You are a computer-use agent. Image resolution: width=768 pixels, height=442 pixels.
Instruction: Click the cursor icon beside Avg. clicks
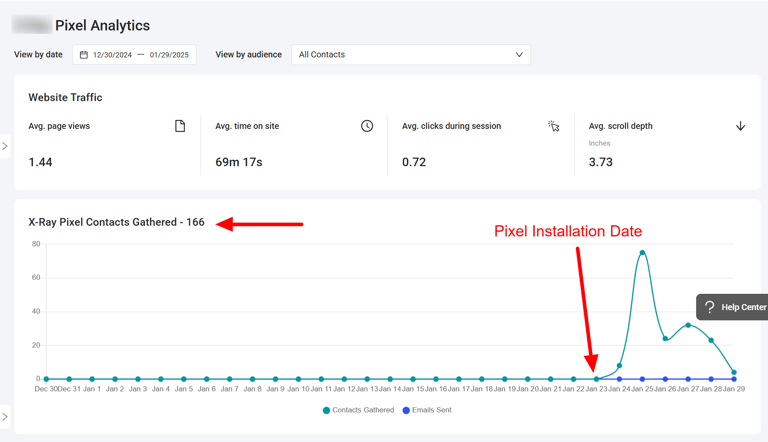coord(553,126)
